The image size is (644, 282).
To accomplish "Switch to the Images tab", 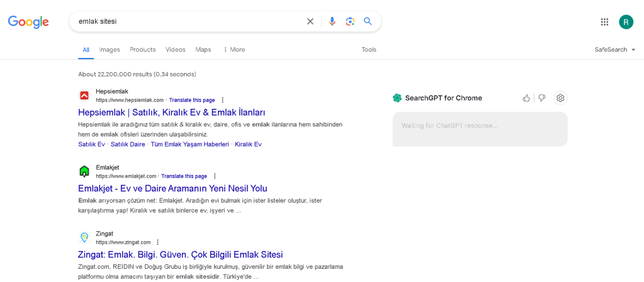I will pos(110,50).
